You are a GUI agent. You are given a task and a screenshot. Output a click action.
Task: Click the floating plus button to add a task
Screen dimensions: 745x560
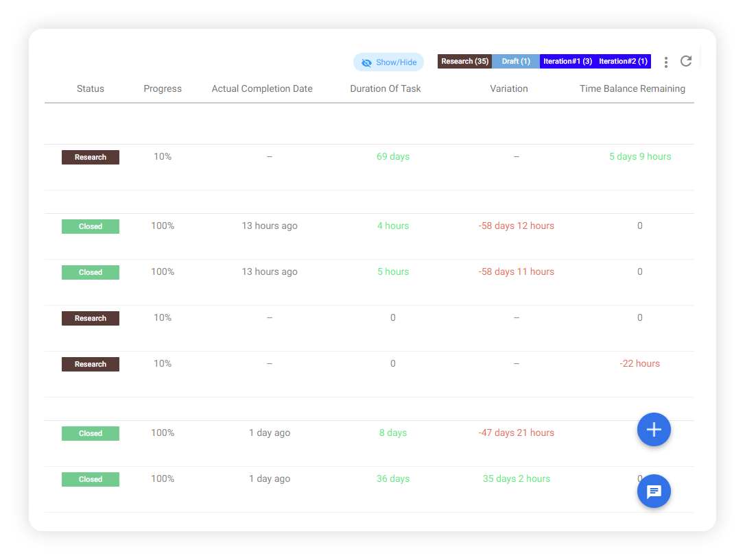(x=654, y=429)
